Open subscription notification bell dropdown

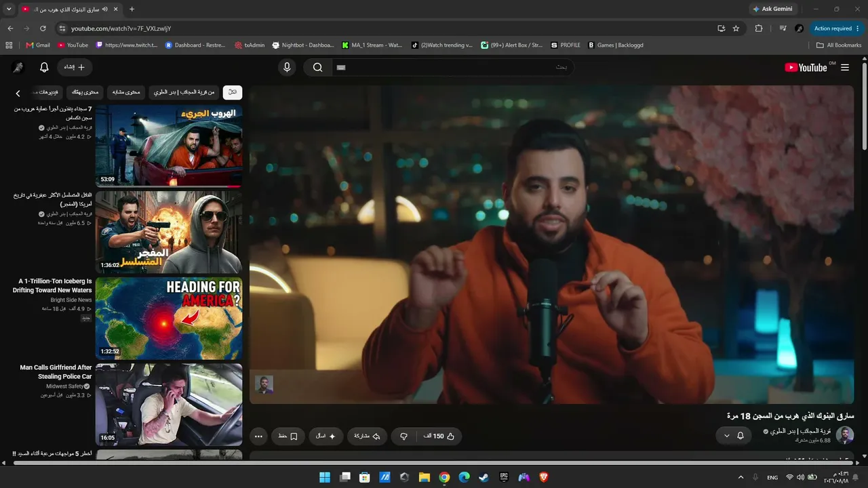coord(734,436)
